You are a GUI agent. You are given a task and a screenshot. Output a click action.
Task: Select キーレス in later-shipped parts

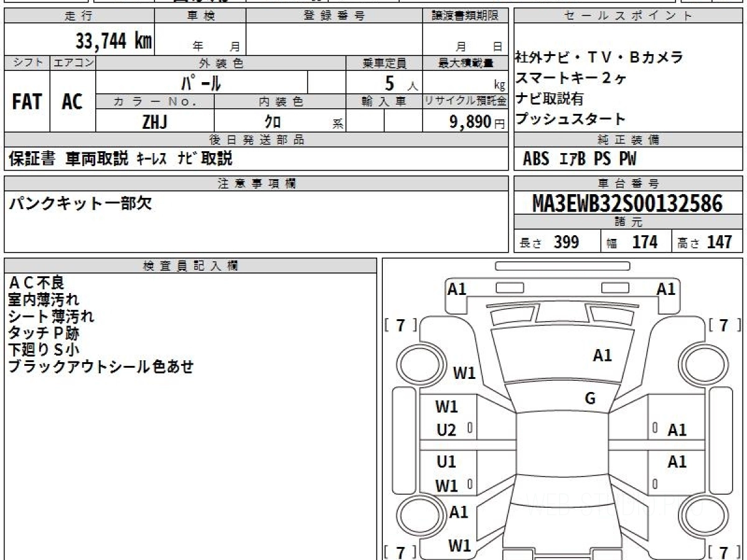(x=151, y=159)
